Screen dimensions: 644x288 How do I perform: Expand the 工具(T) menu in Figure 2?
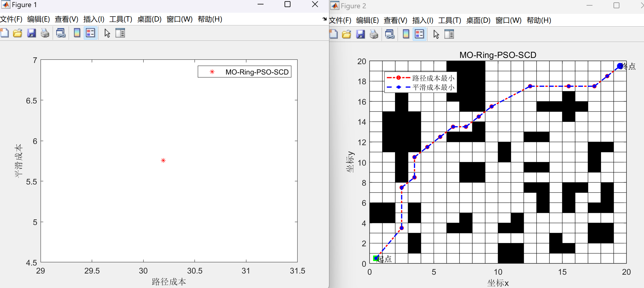449,20
